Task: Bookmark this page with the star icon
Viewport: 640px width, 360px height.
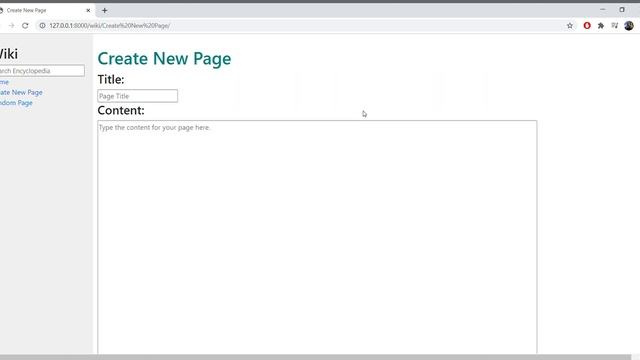Action: pyautogui.click(x=570, y=26)
